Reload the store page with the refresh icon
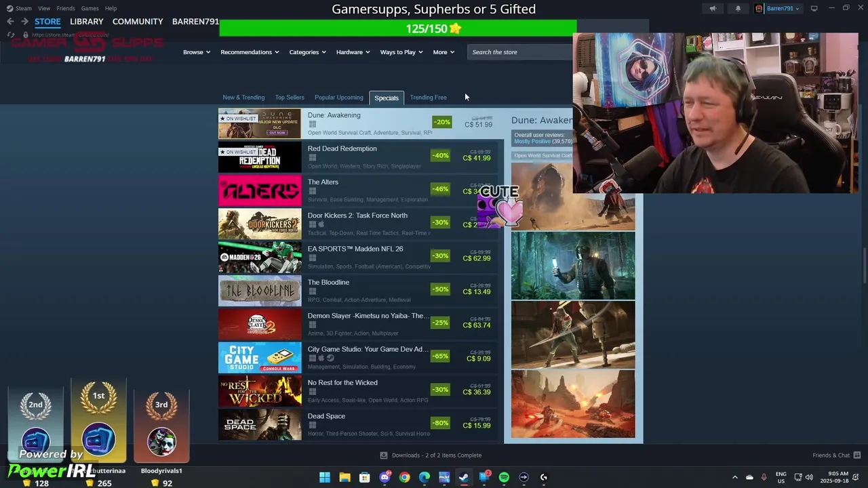Image resolution: width=868 pixels, height=488 pixels. coord(10,35)
